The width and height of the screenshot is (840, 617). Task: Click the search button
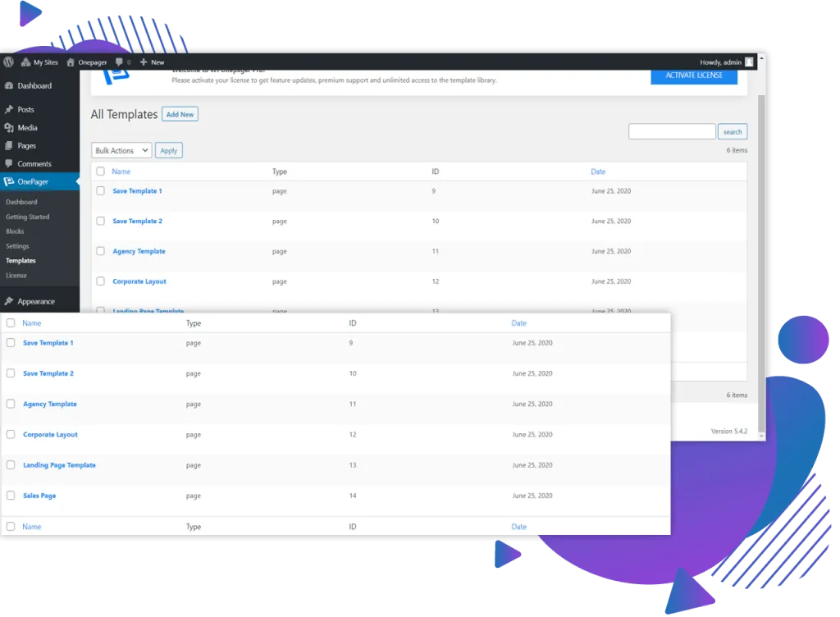click(x=733, y=132)
